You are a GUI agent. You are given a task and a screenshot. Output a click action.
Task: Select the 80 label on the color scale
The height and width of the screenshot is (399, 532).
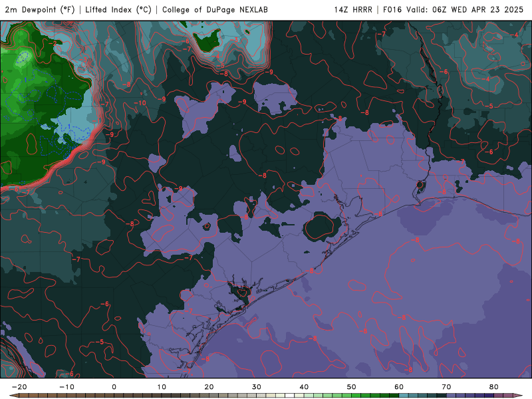pos(494,387)
